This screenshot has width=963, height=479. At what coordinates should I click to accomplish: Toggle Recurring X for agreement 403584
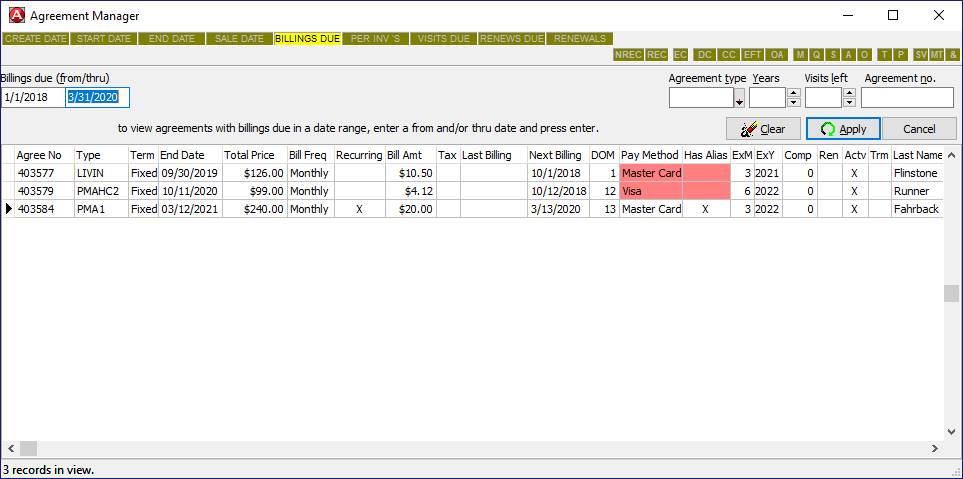tap(359, 209)
